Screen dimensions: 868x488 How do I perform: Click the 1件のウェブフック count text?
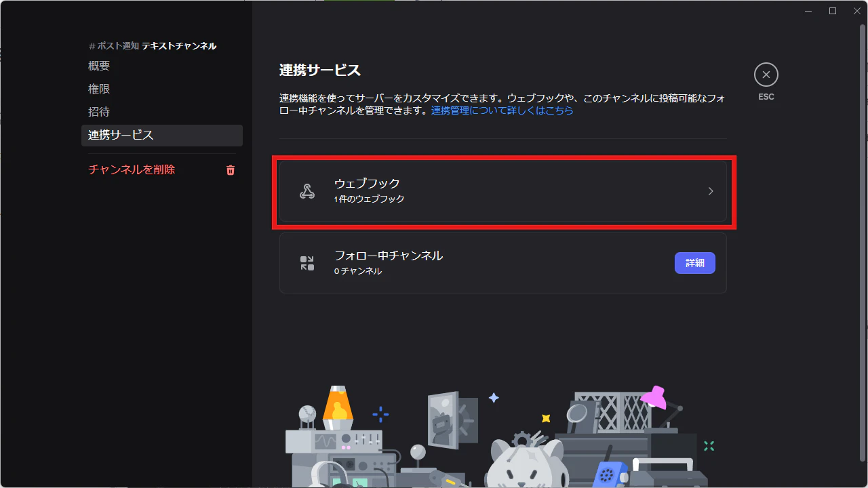(369, 199)
